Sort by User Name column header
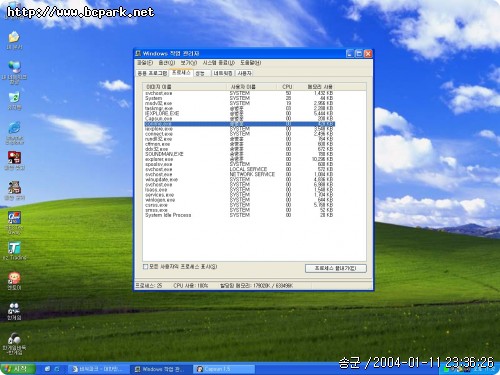This screenshot has height=375, width=500. 252,87
